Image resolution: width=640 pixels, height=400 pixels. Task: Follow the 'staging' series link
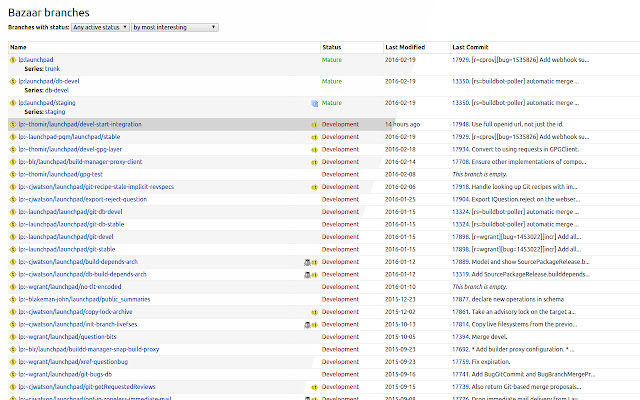coord(55,112)
